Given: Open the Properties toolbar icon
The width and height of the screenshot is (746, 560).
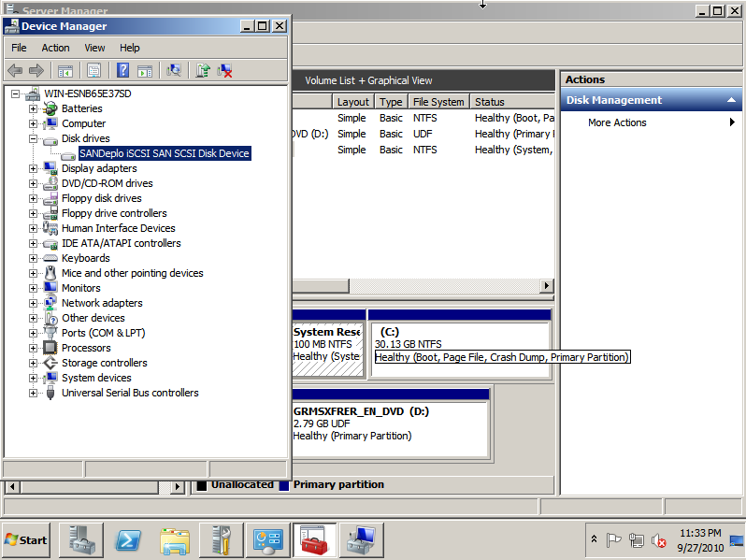Looking at the screenshot, I should pos(94,71).
